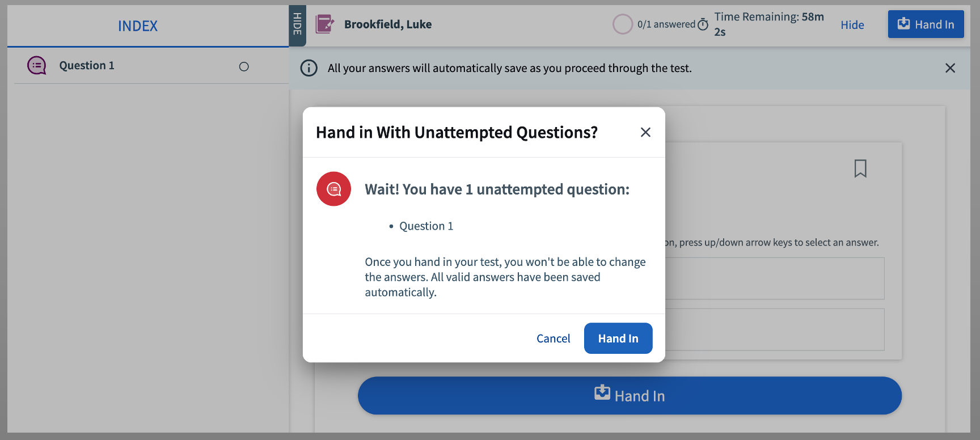Hide the time remaining display
Screen dimensions: 980x440
point(852,25)
